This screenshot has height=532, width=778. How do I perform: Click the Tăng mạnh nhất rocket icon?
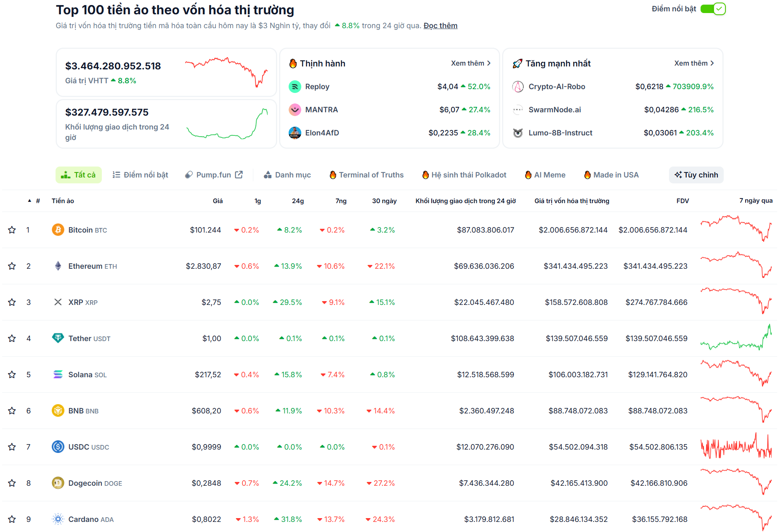coord(518,64)
